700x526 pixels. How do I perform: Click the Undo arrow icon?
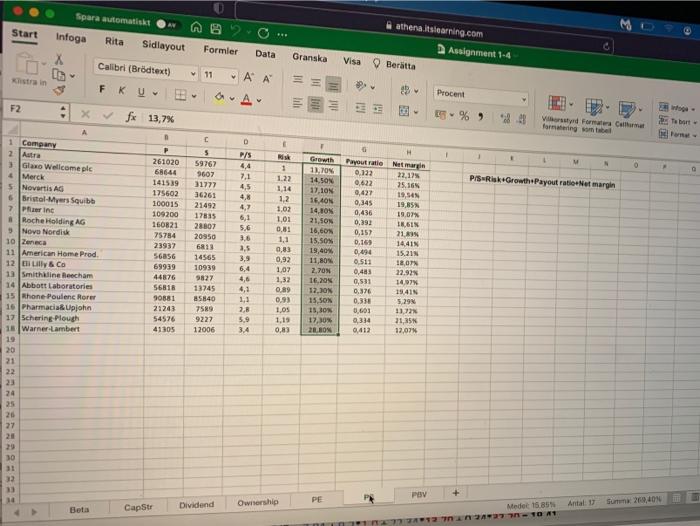[236, 31]
